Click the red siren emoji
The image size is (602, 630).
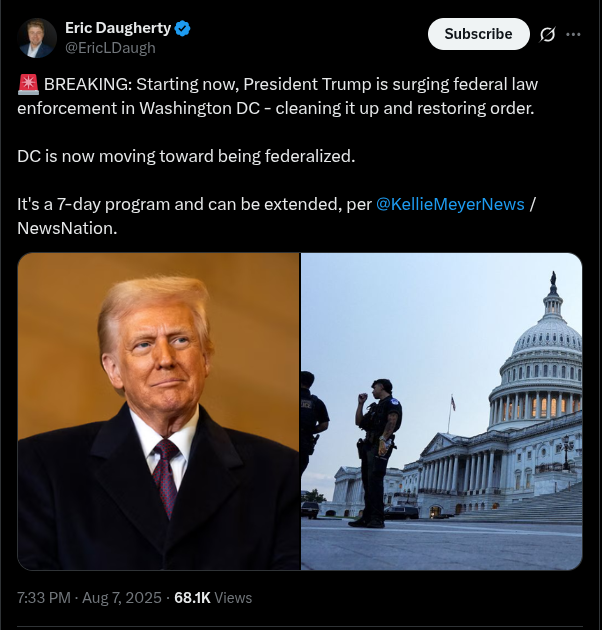29,84
